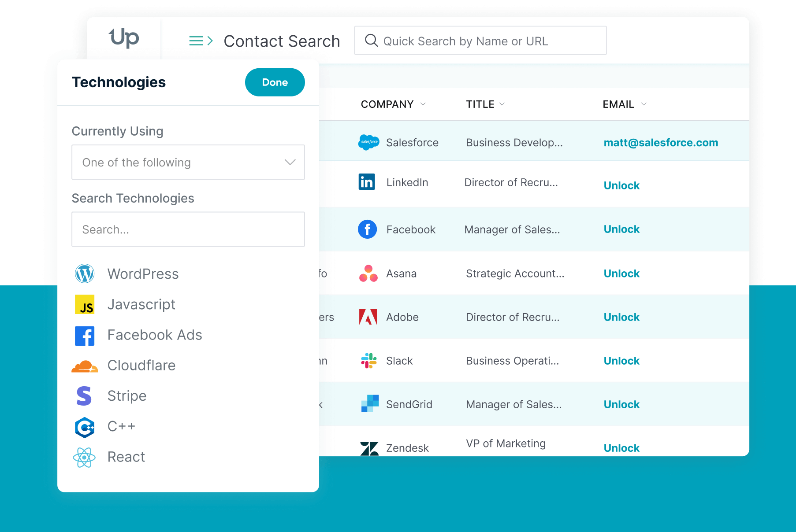The width and height of the screenshot is (796, 532).
Task: Open matt@salesforce.com email link
Action: point(661,143)
